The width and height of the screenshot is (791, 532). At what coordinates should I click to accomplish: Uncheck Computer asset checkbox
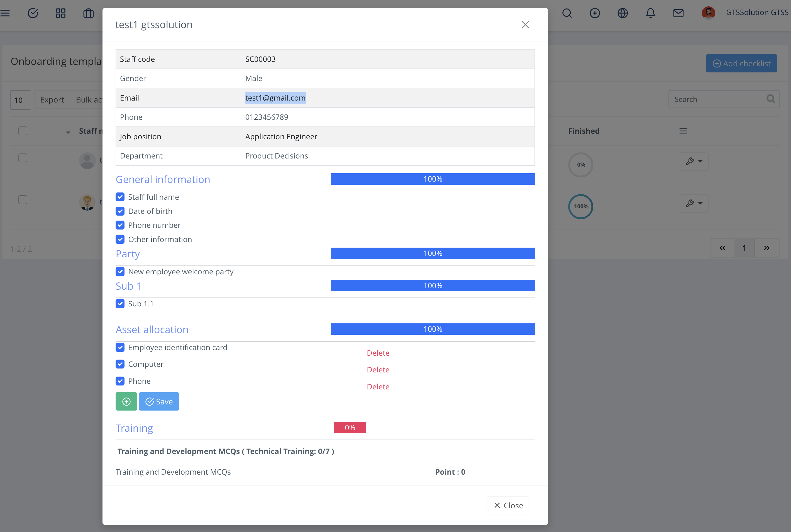120,364
